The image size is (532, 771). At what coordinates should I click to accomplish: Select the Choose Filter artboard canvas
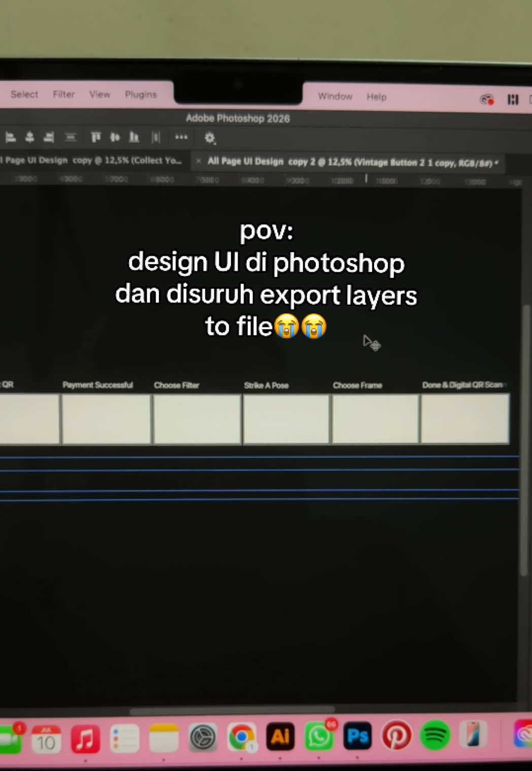coord(197,420)
